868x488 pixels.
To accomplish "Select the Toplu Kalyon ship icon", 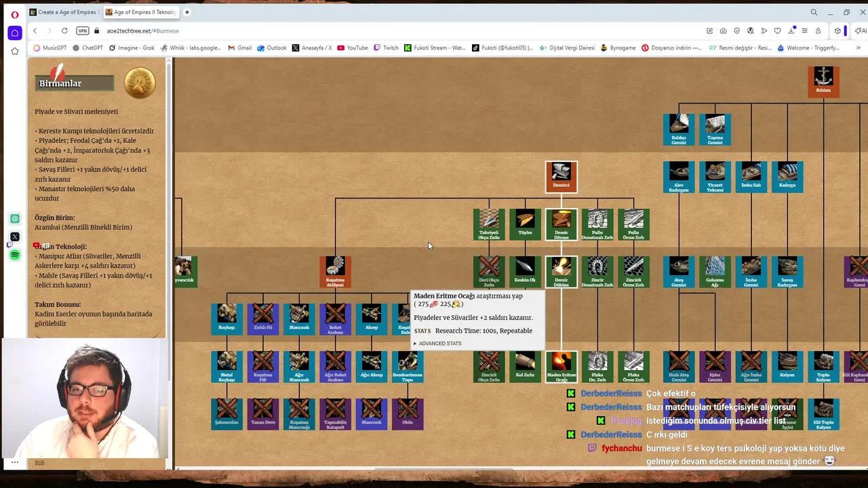I will (x=823, y=367).
